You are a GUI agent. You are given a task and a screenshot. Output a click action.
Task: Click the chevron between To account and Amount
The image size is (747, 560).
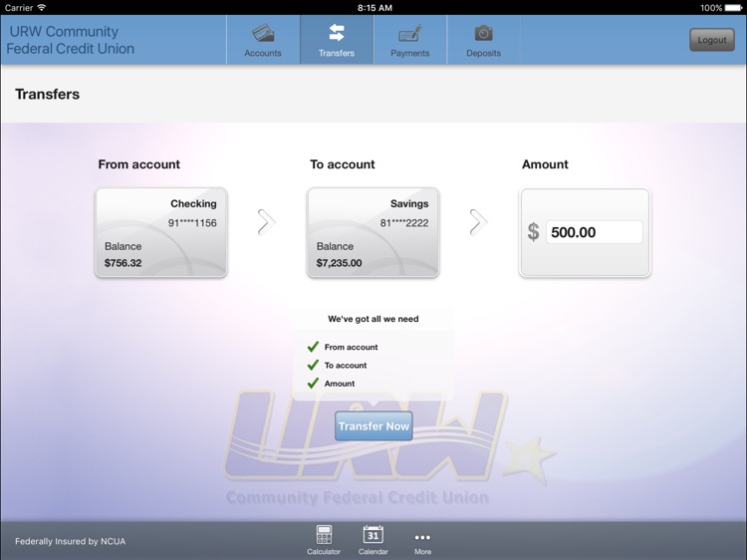(x=478, y=222)
